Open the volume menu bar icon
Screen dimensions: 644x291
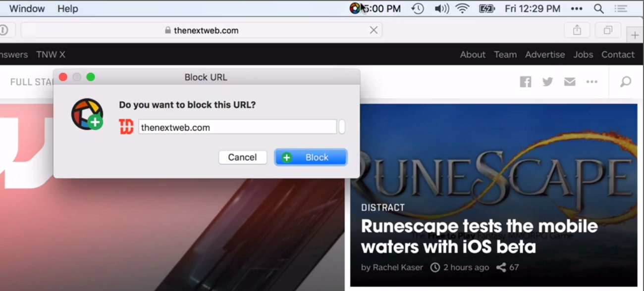click(441, 8)
